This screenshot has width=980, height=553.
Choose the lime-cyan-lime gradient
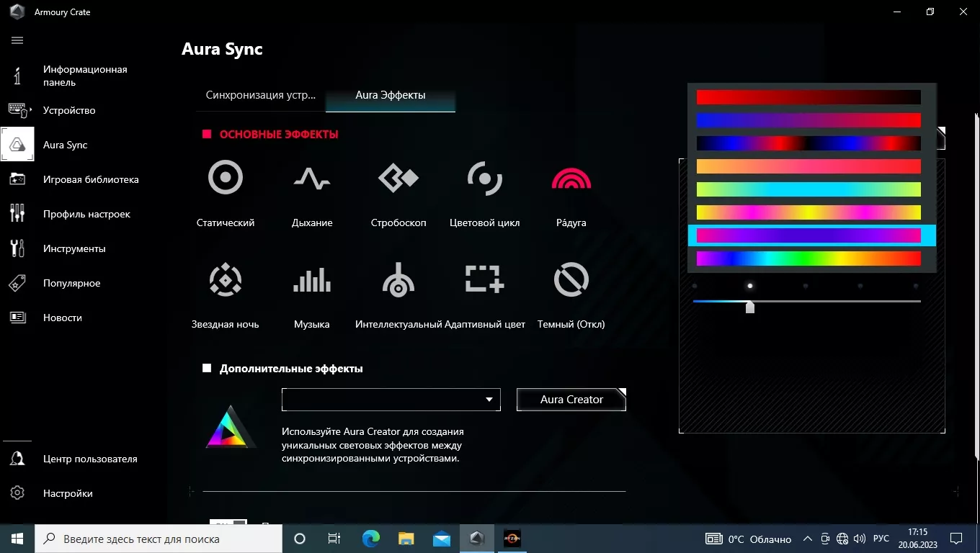pos(808,189)
